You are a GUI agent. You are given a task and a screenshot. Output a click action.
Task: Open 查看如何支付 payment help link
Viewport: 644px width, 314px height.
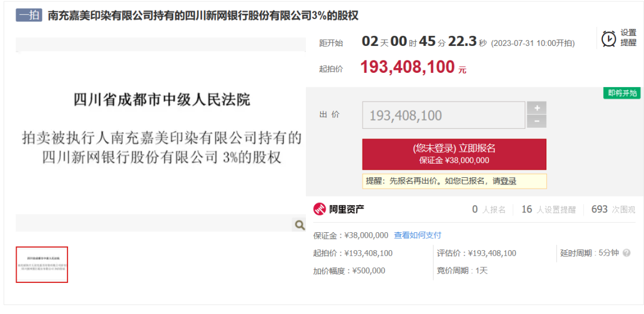pyautogui.click(x=417, y=235)
